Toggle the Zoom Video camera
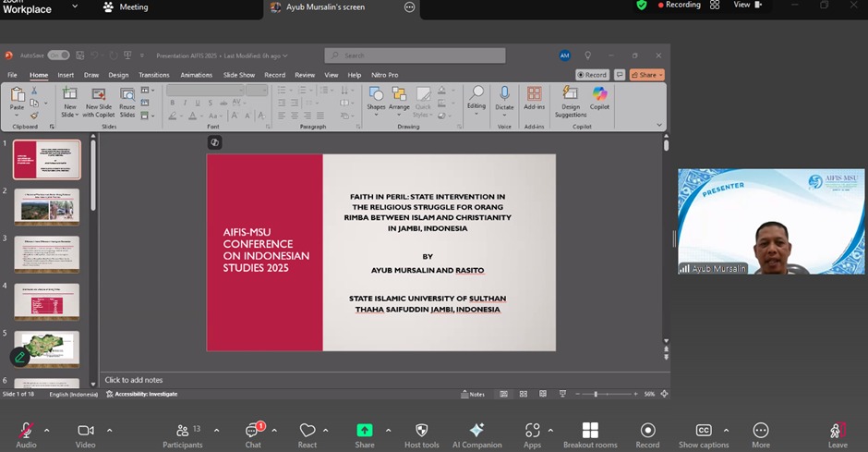The width and height of the screenshot is (868, 452). pyautogui.click(x=85, y=431)
